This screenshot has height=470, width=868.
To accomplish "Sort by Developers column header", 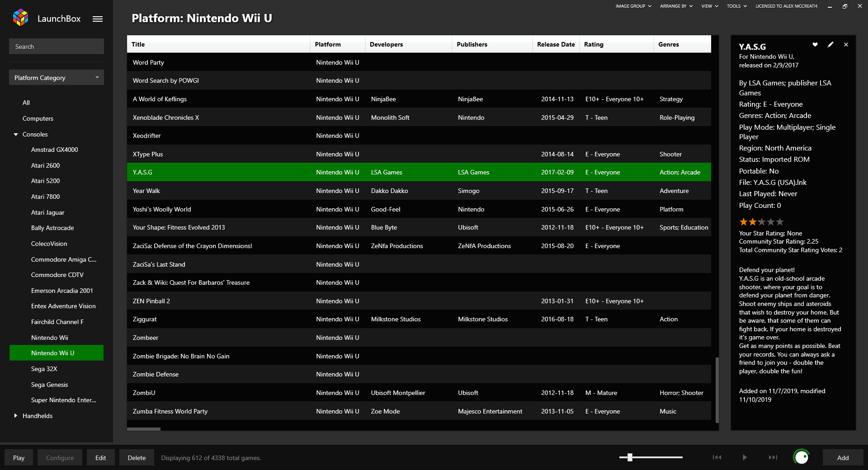I will (409, 44).
